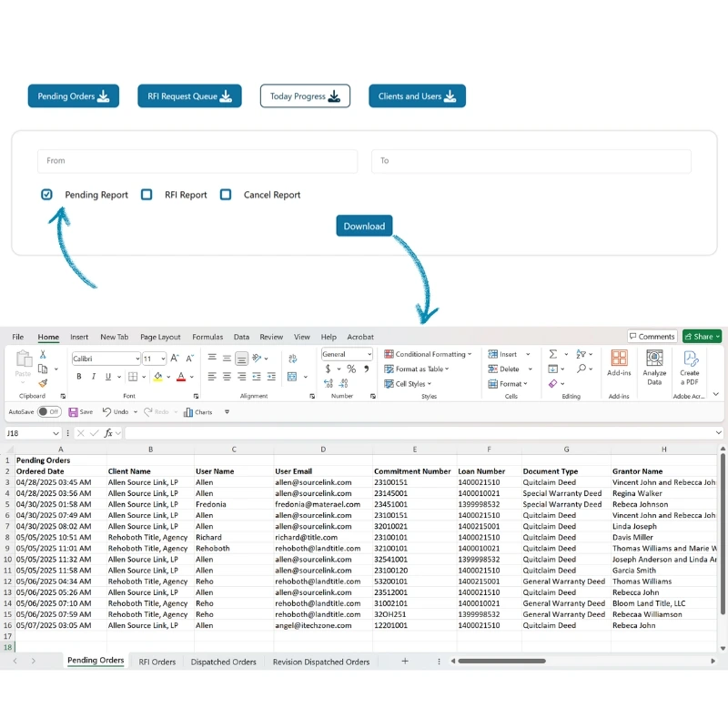The height and width of the screenshot is (728, 728).
Task: Open the Undo history dropdown arrow
Action: click(x=135, y=412)
